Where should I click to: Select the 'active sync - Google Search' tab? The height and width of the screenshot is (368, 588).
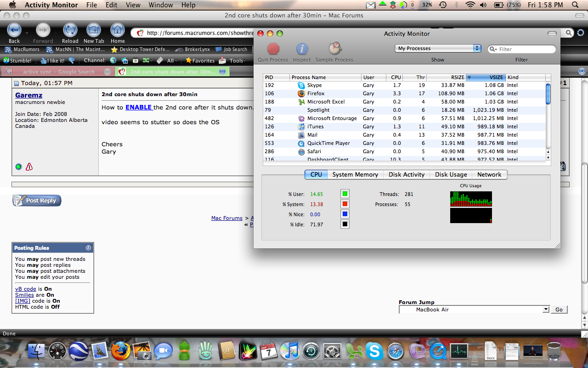coord(58,71)
